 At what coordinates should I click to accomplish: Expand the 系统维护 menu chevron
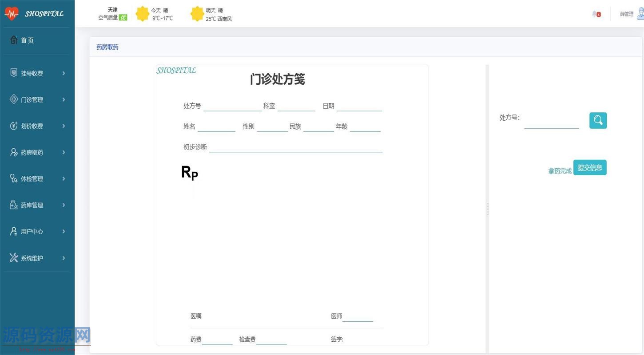pos(64,258)
